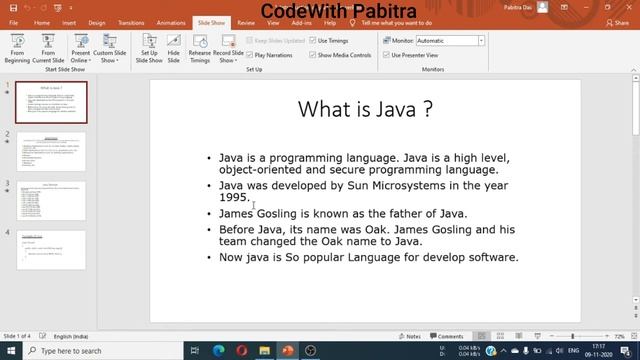Collapse the ribbon with chevron arrow
Image resolution: width=640 pixels, height=360 pixels.
pos(633,70)
